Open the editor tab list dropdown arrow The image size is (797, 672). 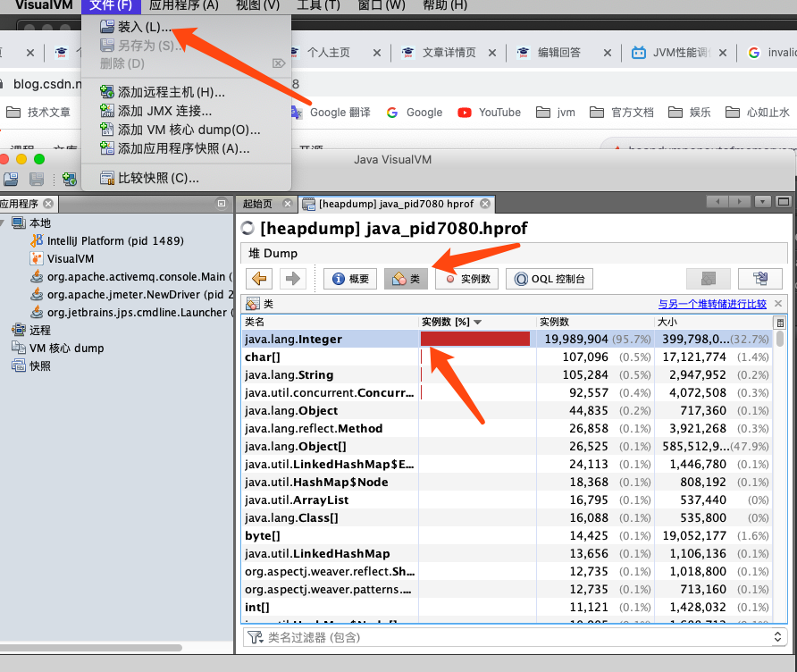click(762, 202)
